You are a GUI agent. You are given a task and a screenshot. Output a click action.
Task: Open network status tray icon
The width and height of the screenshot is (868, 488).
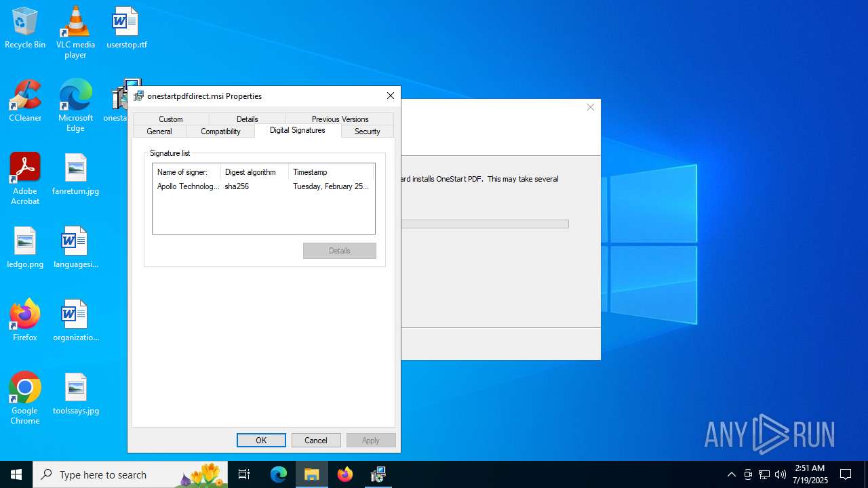tap(764, 474)
